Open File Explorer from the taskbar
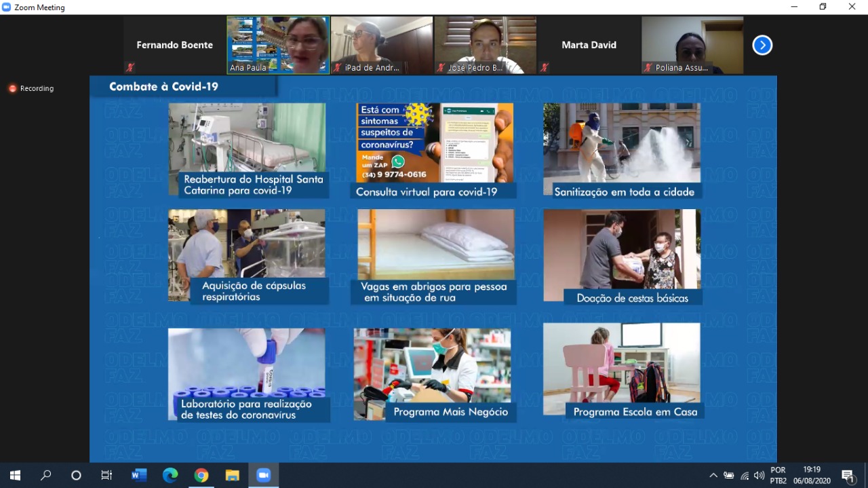 [233, 475]
